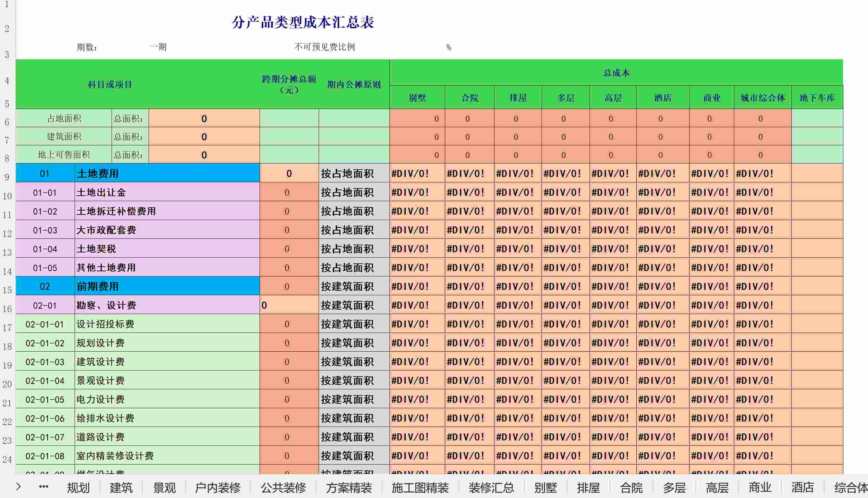Select the 02 前期费用 category cell
The width and height of the screenshot is (868, 498).
click(x=167, y=286)
